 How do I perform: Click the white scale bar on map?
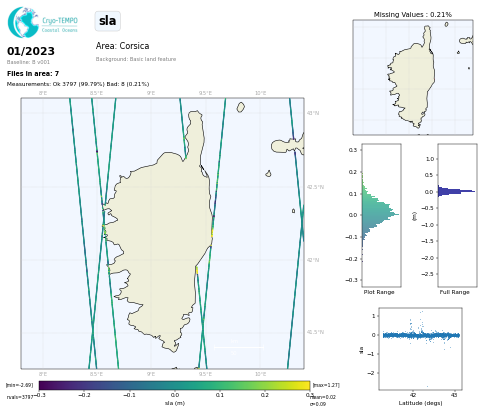click(x=239, y=347)
